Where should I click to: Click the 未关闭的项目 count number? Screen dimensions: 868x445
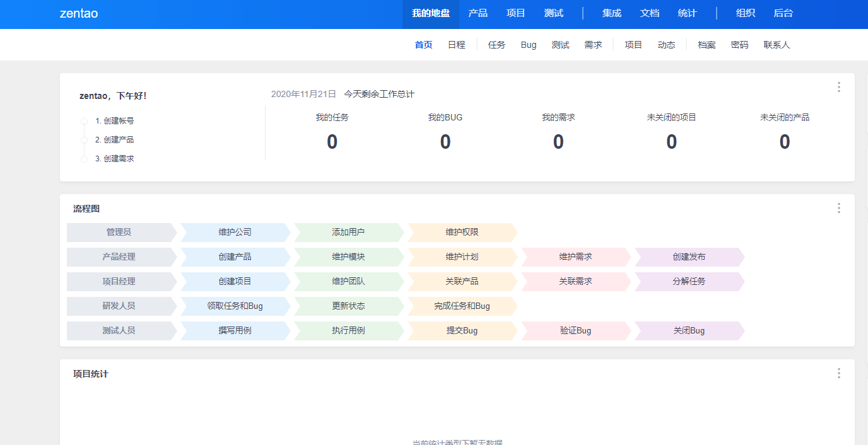(x=671, y=142)
